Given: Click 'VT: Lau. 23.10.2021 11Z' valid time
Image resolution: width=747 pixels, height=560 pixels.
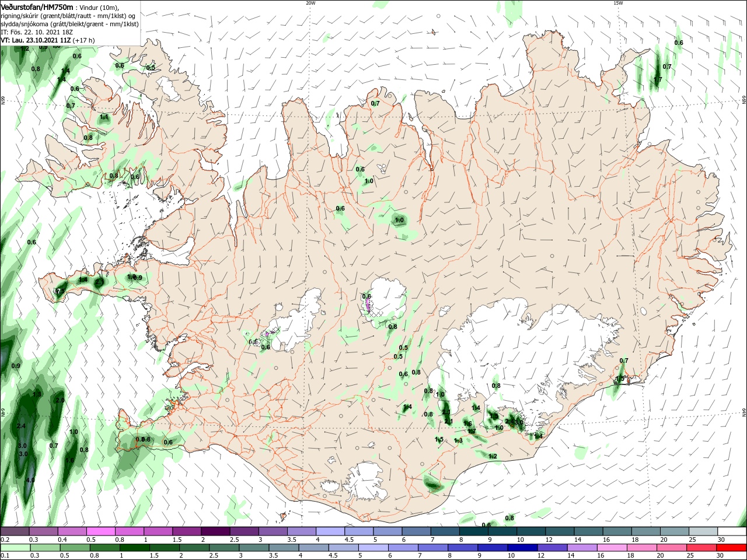Looking at the screenshot, I should pyautogui.click(x=36, y=40).
